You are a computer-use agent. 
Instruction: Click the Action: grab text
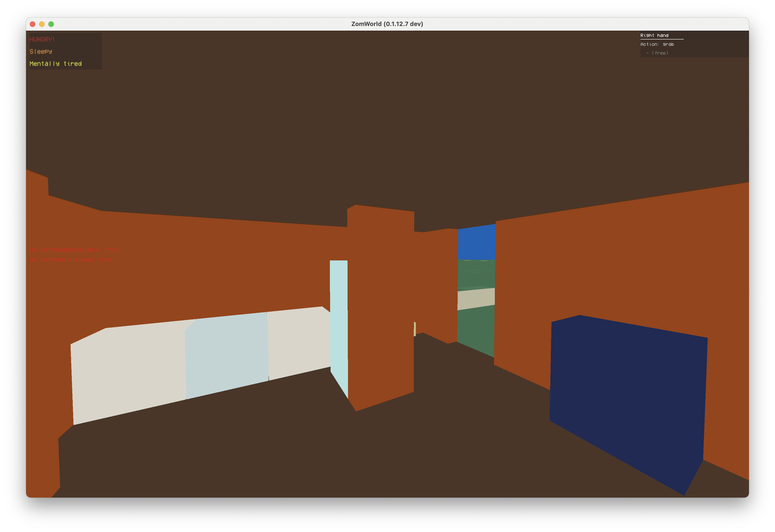point(657,44)
